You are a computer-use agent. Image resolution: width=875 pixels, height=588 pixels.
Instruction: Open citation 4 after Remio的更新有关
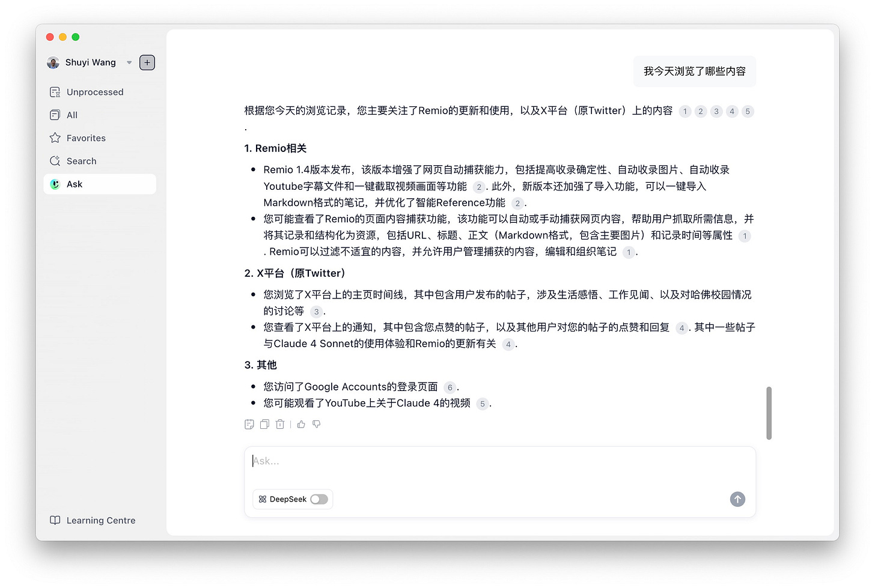(508, 344)
